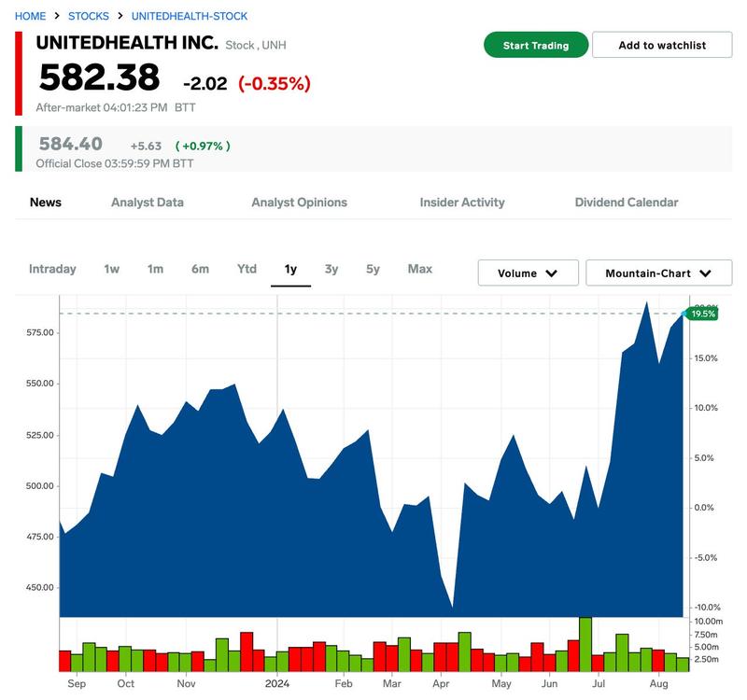Click the Apr month axis label

click(441, 683)
